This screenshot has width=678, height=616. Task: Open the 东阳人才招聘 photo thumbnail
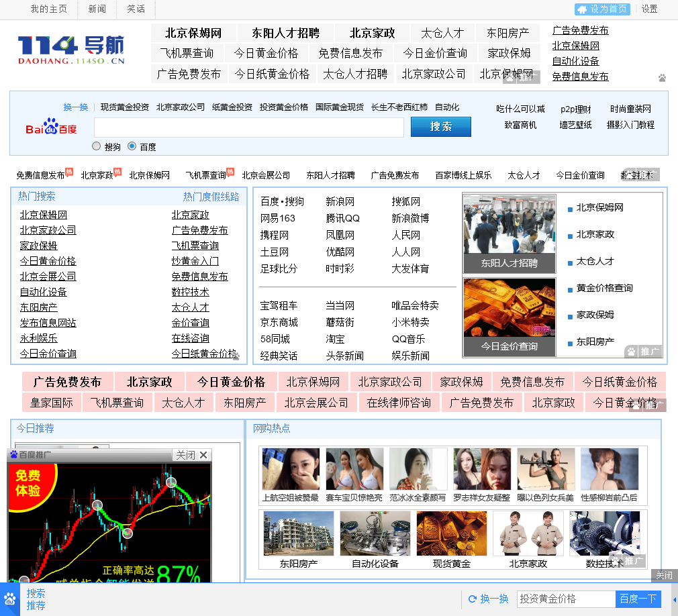(x=510, y=234)
